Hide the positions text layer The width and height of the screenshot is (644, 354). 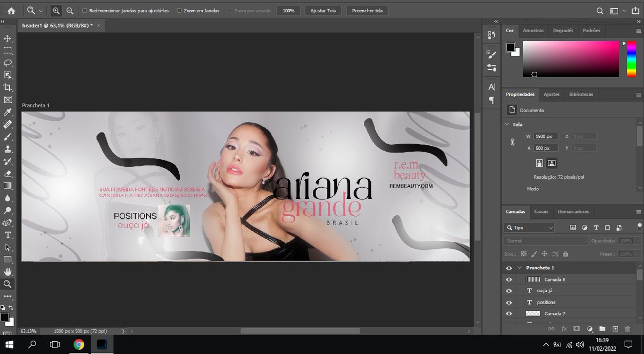tap(509, 303)
